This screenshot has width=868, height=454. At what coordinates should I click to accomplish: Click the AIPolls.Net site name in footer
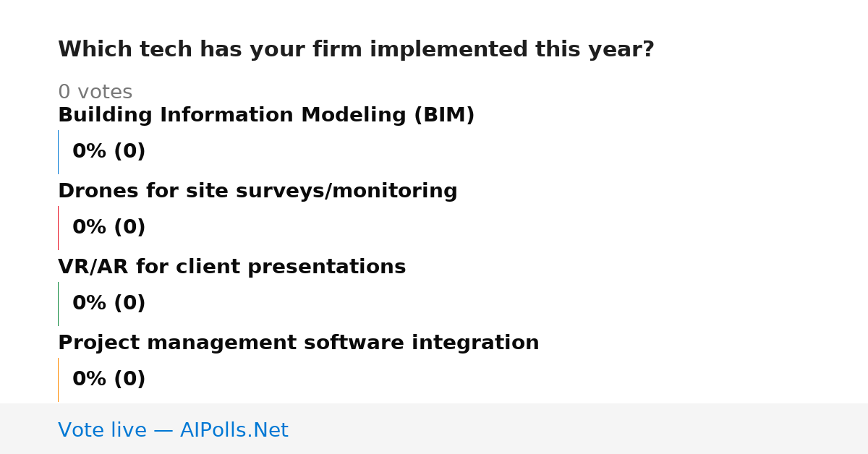coord(234,431)
